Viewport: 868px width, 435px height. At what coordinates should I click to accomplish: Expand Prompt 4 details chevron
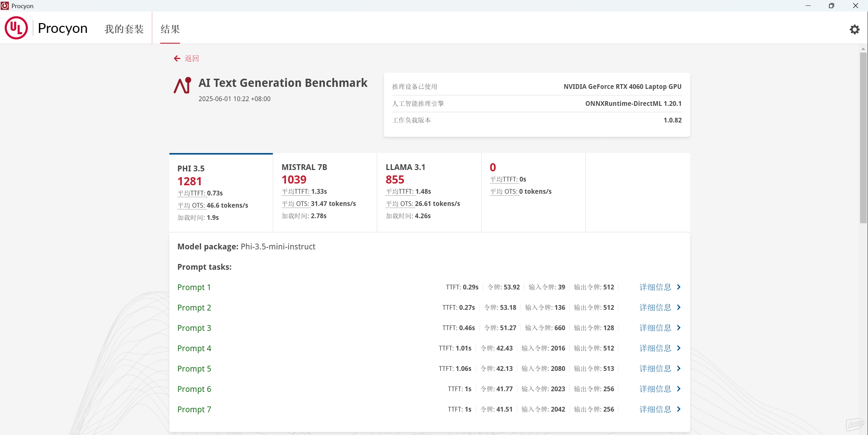[x=679, y=348]
